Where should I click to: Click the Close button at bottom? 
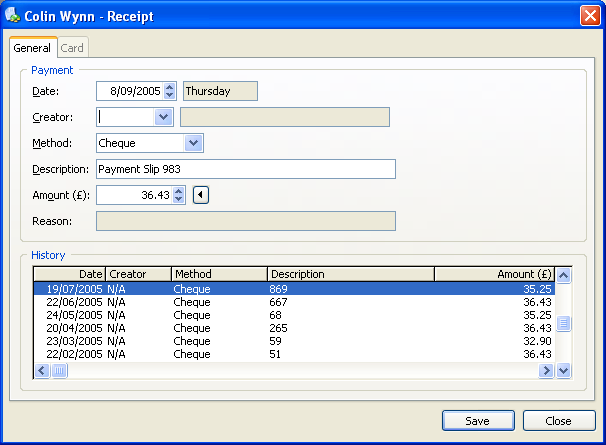click(559, 420)
